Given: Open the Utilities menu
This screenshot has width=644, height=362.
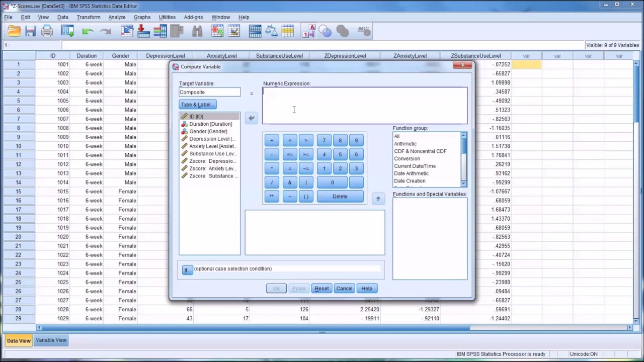Looking at the screenshot, I should click(x=167, y=17).
